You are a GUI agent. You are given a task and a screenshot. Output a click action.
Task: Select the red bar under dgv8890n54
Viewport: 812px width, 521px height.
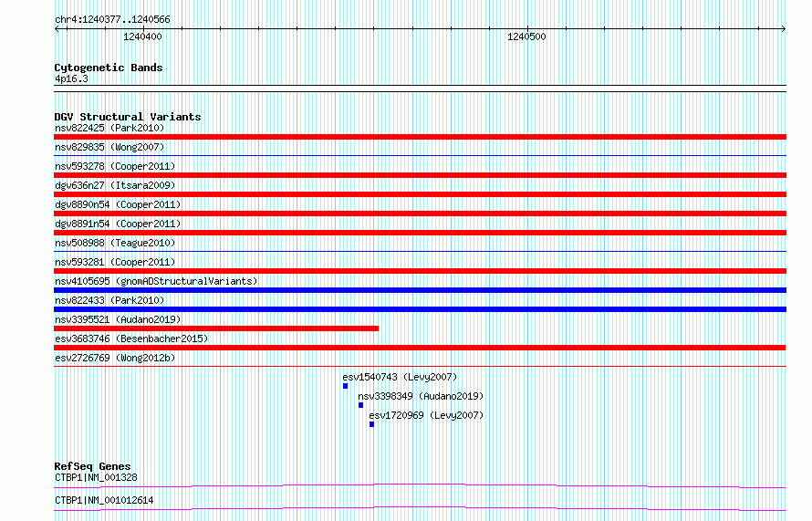tap(420, 214)
